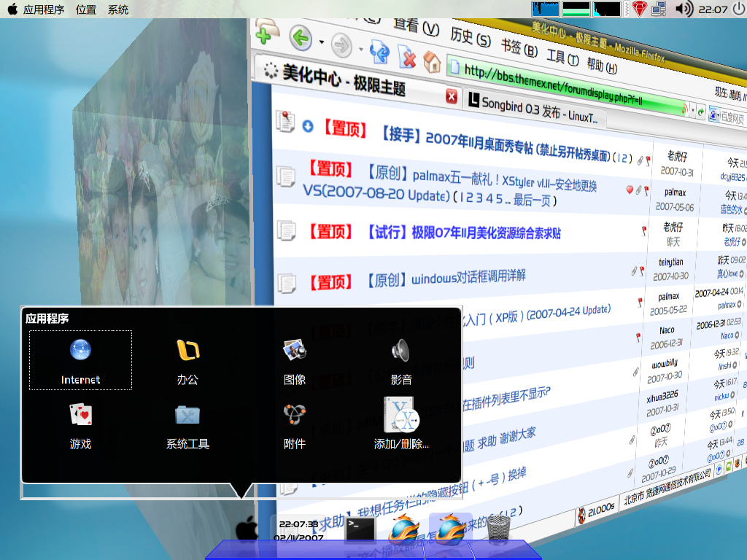This screenshot has height=560, width=747.
Task: Click the Apple logo in the dock
Action: [247, 528]
